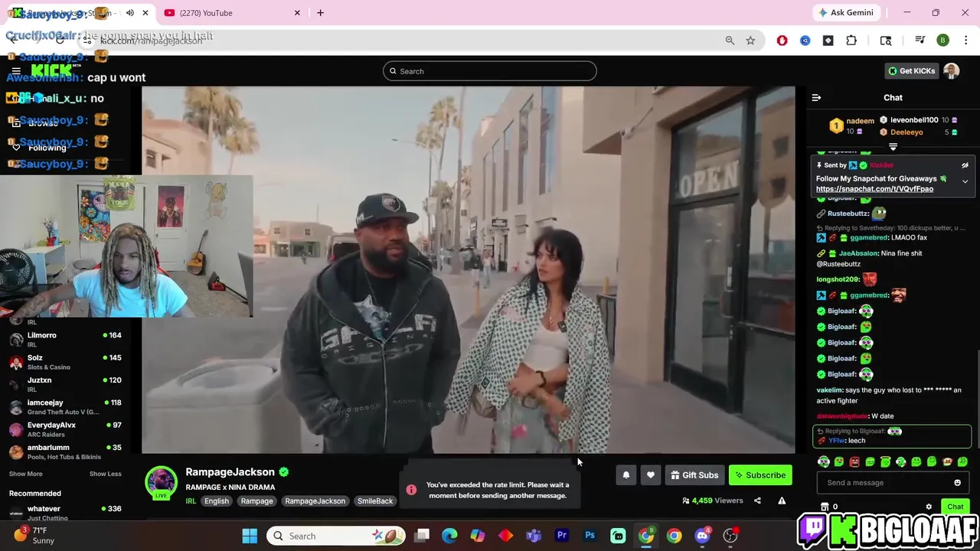Viewport: 980px width, 551px height.
Task: Open RampageJackson's avatar
Action: pos(162,481)
